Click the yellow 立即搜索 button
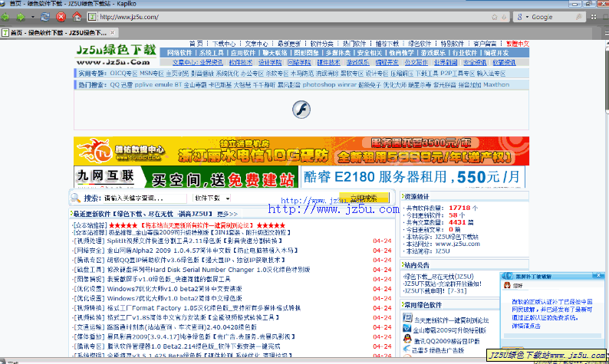 (364, 198)
